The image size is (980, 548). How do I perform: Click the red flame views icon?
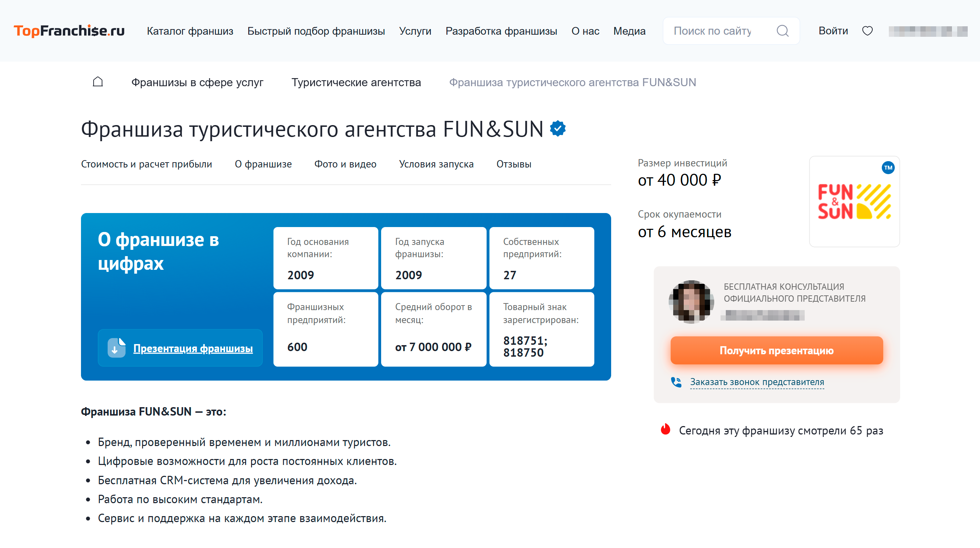click(665, 429)
